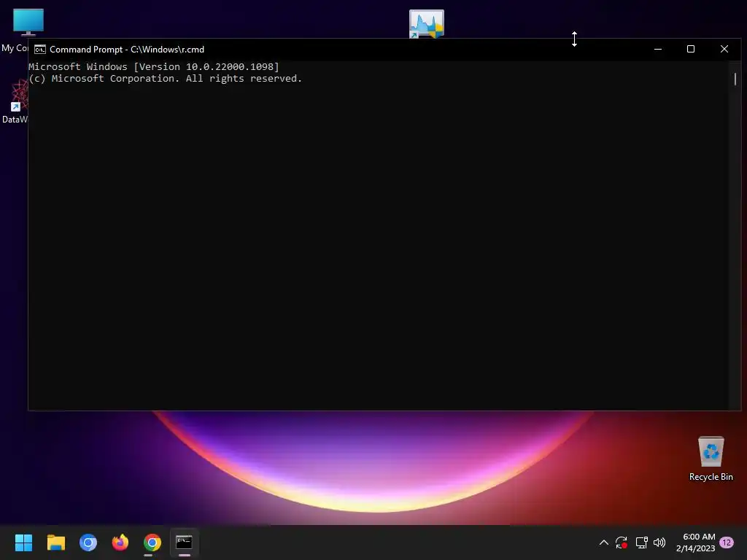This screenshot has height=560, width=747.
Task: Open Firefox from the taskbar
Action: point(120,542)
